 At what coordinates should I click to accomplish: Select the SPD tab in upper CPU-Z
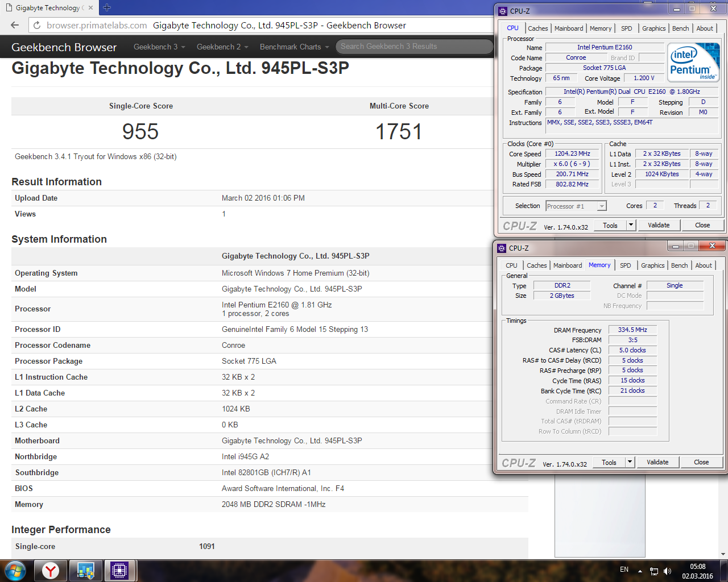(626, 28)
